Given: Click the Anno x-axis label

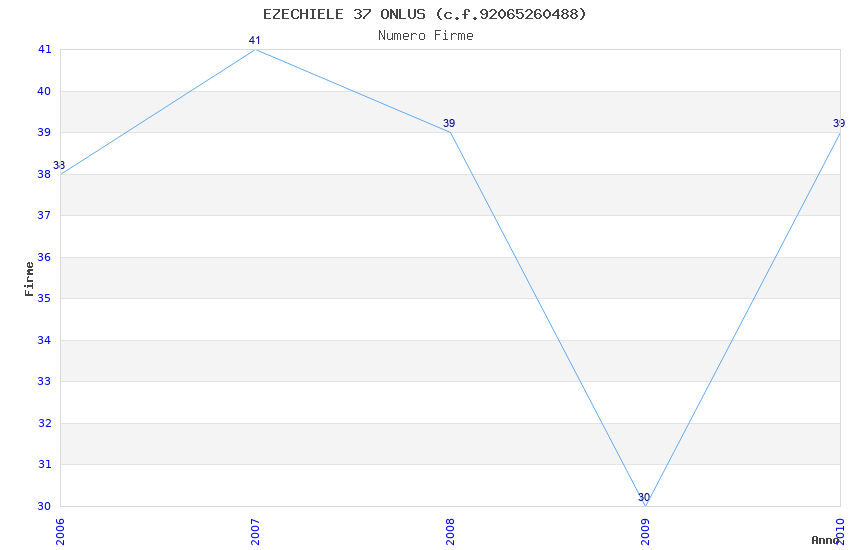Looking at the screenshot, I should pyautogui.click(x=825, y=540).
